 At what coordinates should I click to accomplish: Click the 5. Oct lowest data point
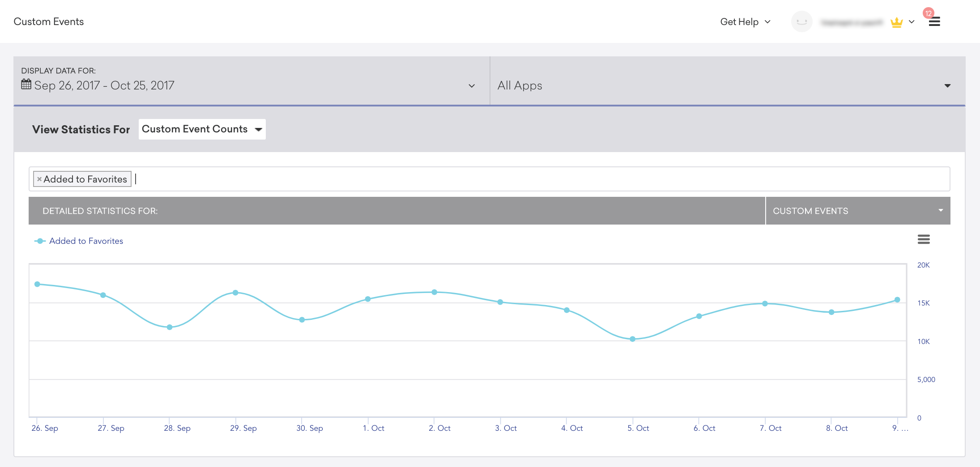point(632,339)
